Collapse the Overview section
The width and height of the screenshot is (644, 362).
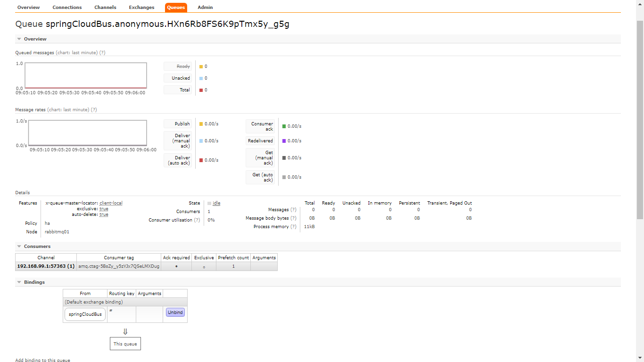point(318,39)
